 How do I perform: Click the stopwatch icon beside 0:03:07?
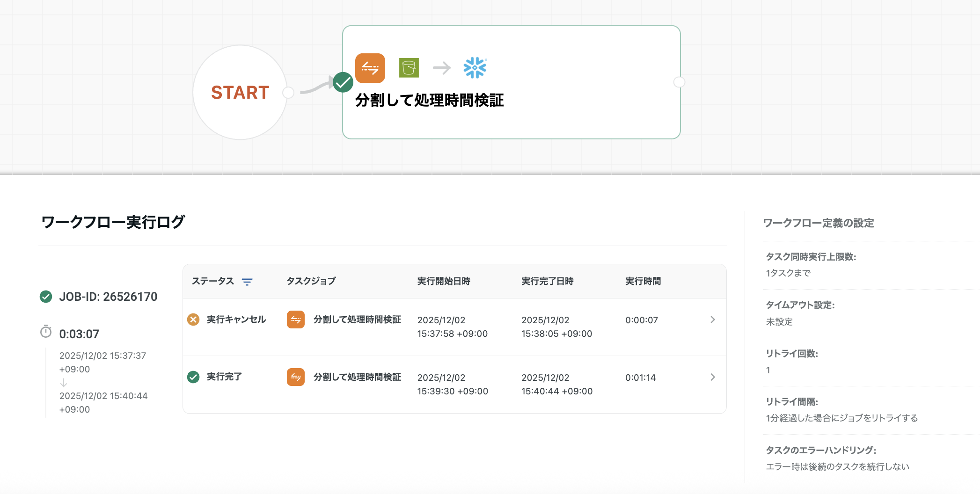coord(46,332)
